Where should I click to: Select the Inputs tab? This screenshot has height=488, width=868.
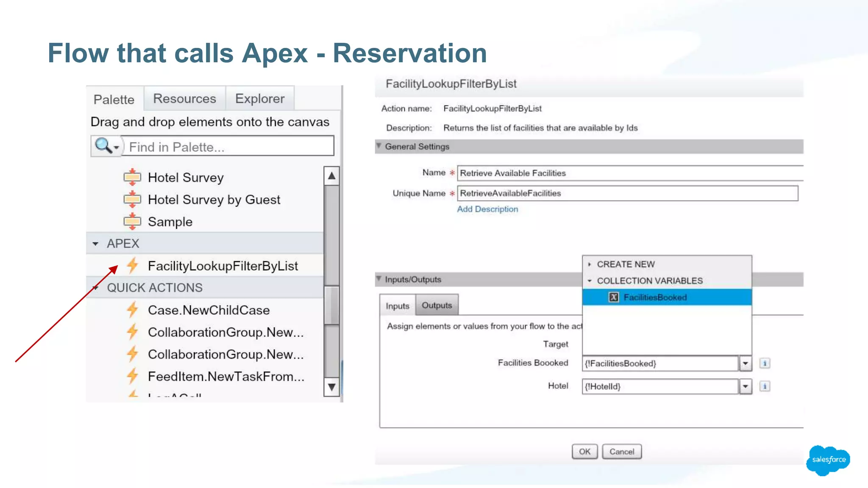(x=398, y=305)
